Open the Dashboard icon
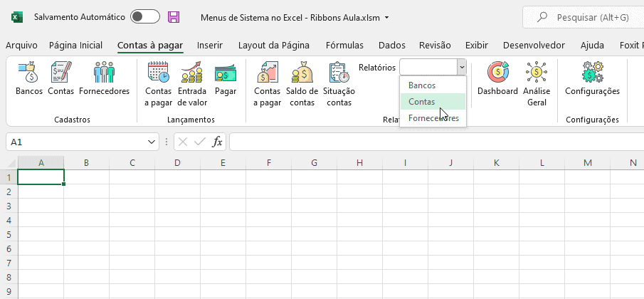This screenshot has width=644, height=299. click(x=497, y=73)
